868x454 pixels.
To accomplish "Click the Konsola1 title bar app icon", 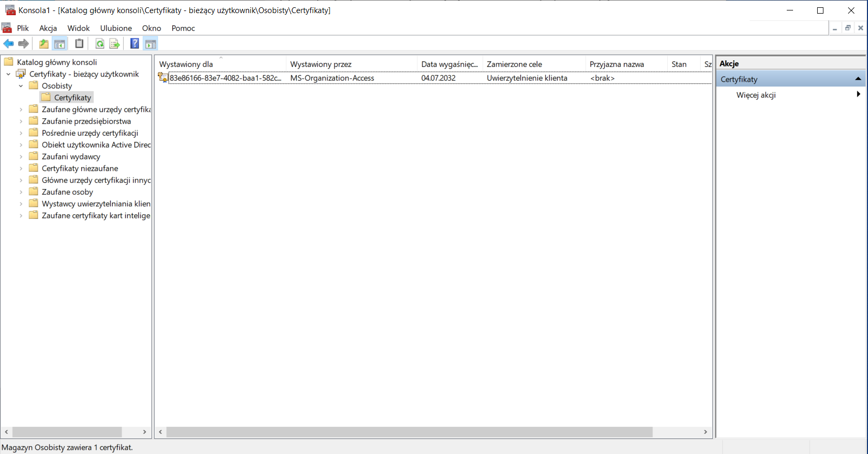I will [x=10, y=10].
